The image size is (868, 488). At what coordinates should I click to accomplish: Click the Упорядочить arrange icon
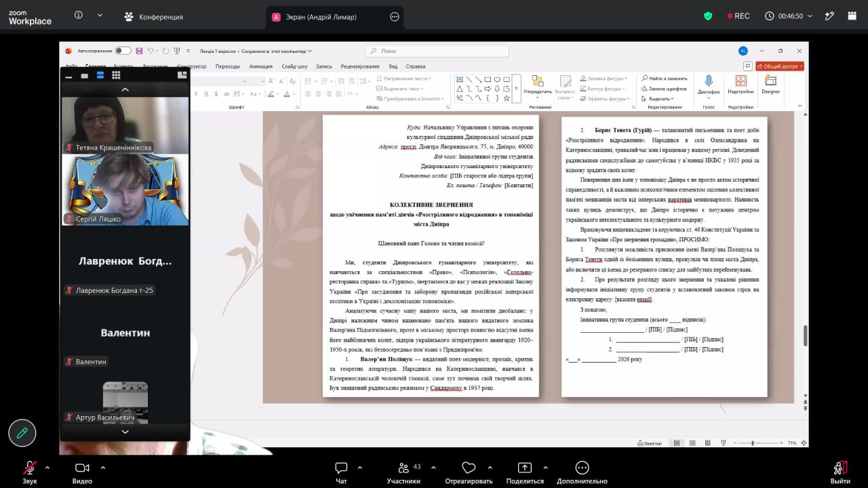538,85
